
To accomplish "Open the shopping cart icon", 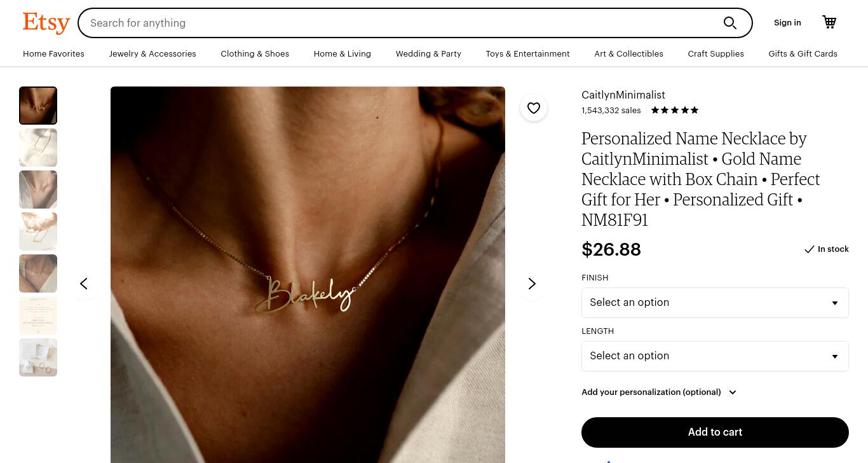I will pos(829,22).
